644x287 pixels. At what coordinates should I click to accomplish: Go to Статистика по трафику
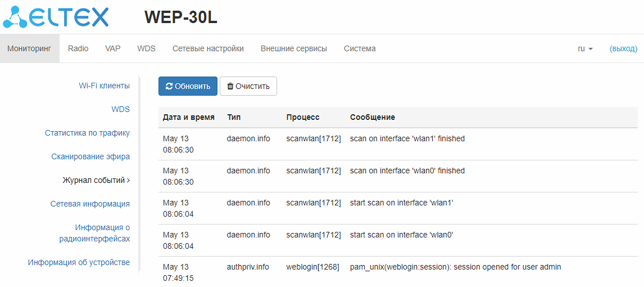coord(87,133)
